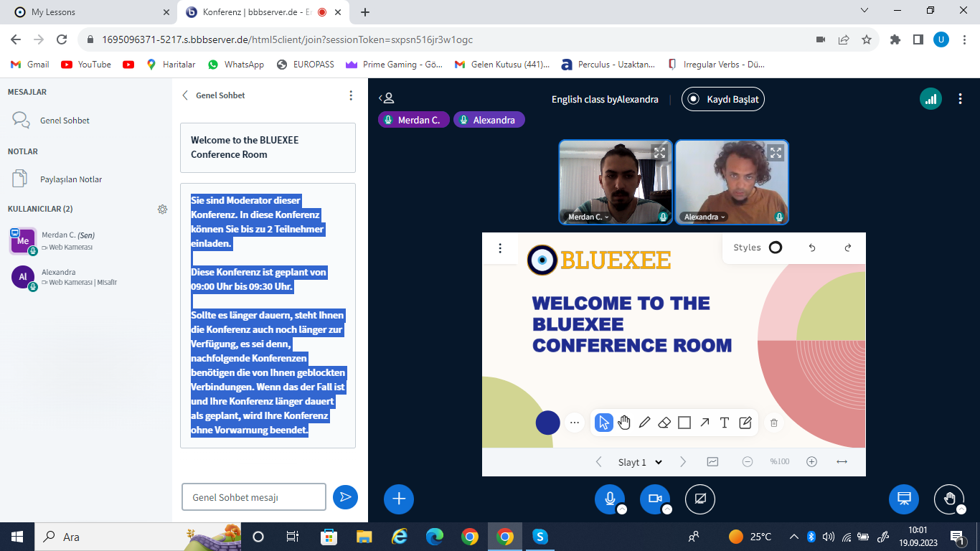This screenshot has width=980, height=551.
Task: Select the rectangle shape tool
Action: coord(684,423)
